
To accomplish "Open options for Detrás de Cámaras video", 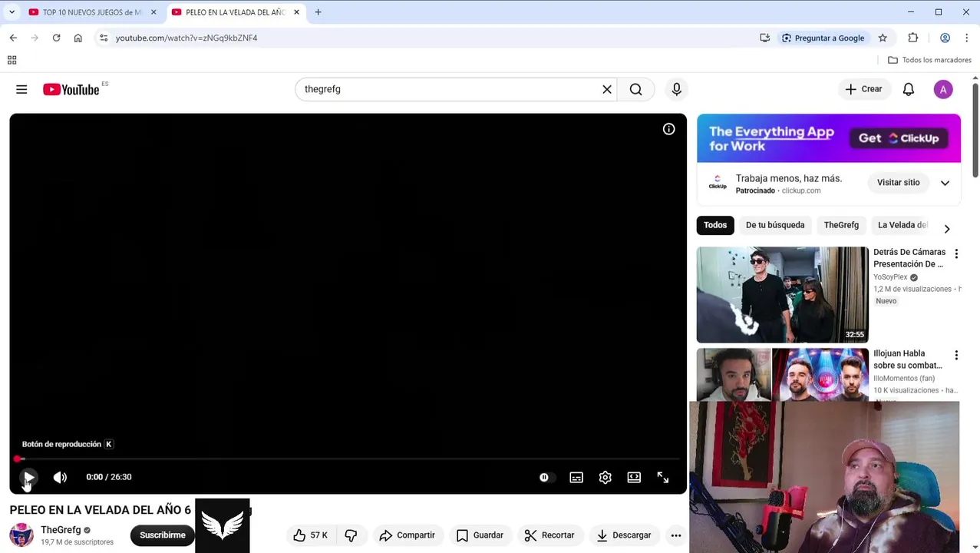I will pos(956,253).
